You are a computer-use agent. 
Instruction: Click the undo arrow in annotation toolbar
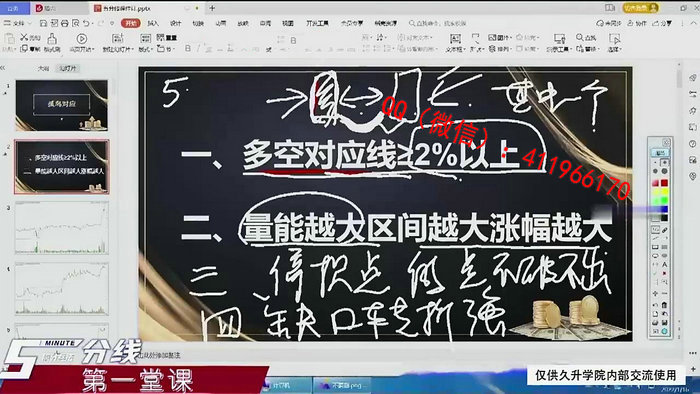(x=655, y=305)
